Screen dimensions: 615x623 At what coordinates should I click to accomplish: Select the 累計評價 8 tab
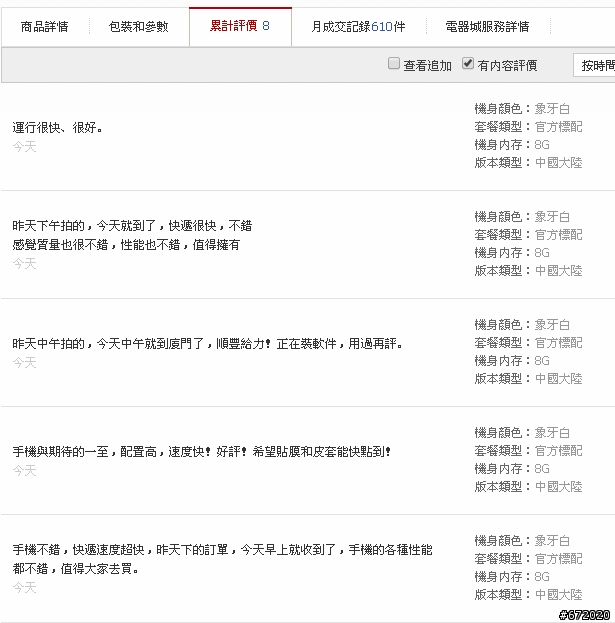click(x=240, y=26)
